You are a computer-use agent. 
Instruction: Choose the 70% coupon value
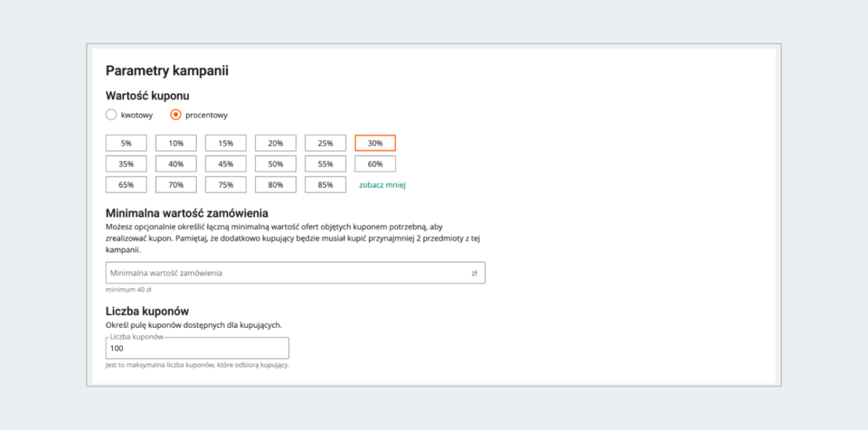coord(176,185)
